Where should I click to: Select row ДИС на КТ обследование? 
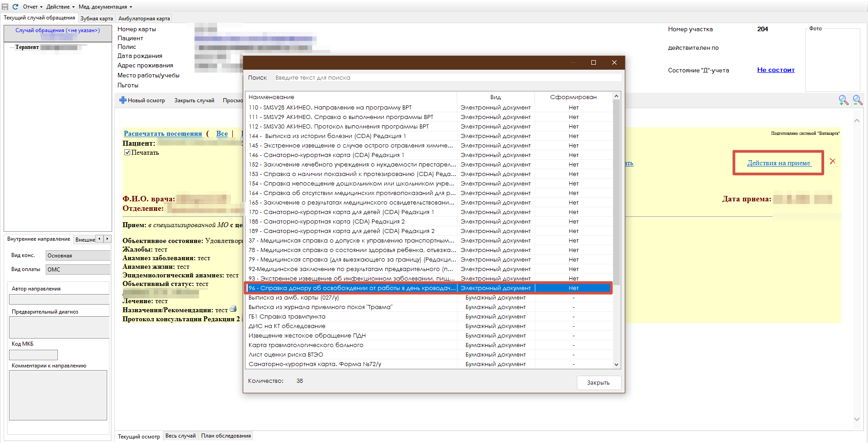(x=429, y=326)
